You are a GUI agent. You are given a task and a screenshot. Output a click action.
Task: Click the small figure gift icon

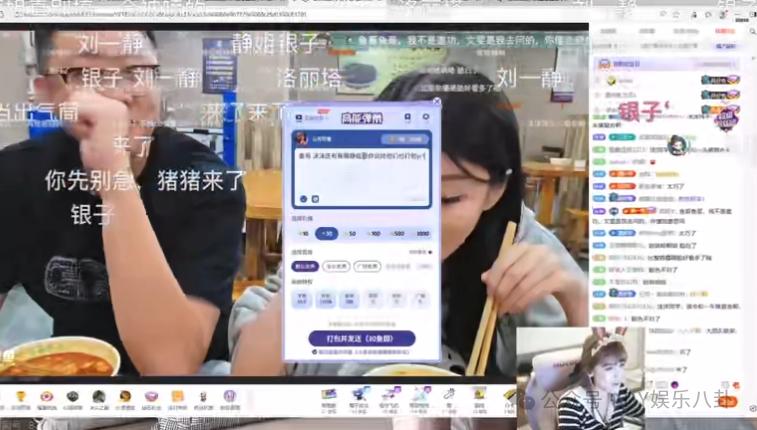point(203,397)
